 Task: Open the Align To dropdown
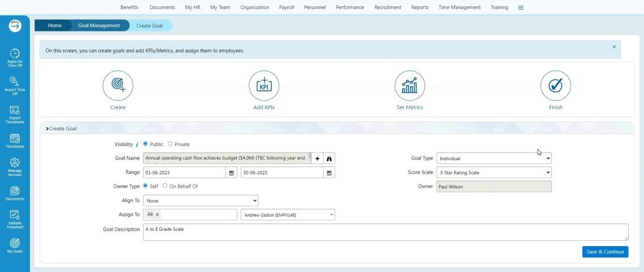pos(201,201)
